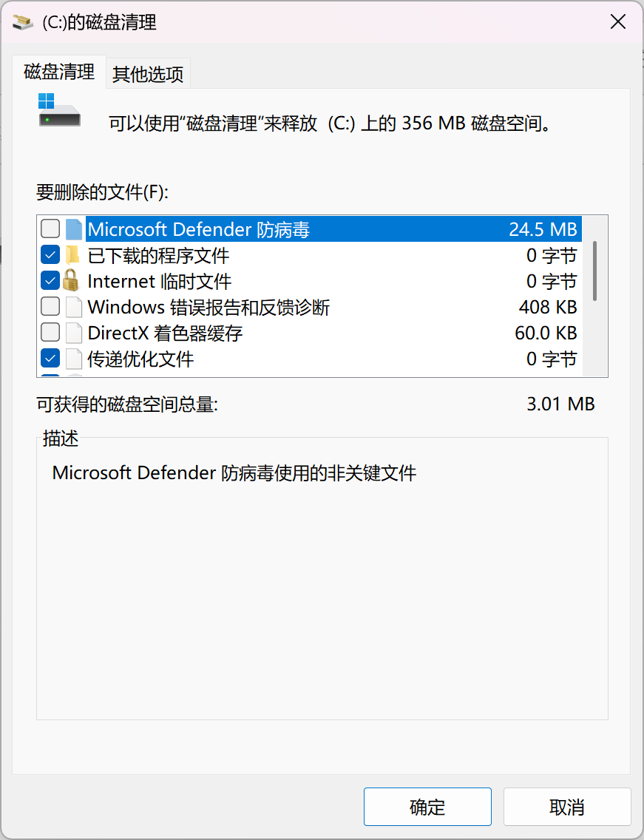
Task: Click the DirectX 着色器缓存 file icon
Action: [x=73, y=332]
